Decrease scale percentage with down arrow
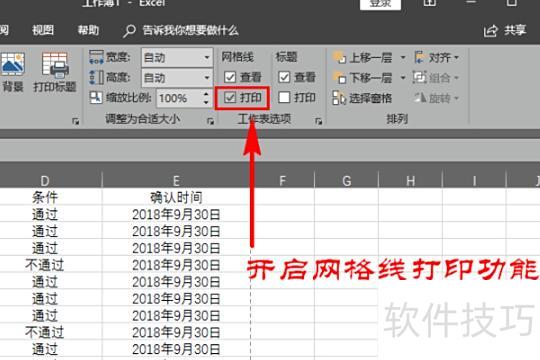Image resolution: width=540 pixels, height=360 pixels. pos(206,102)
